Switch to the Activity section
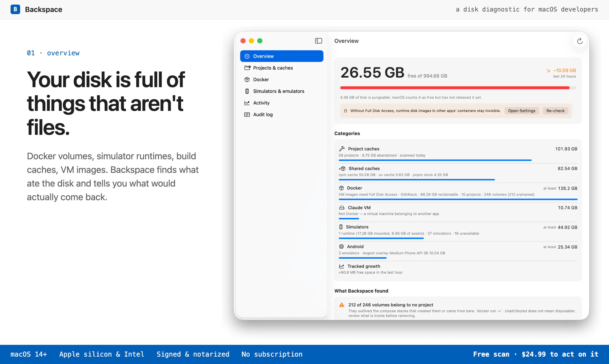The height and width of the screenshot is (364, 609). click(x=282, y=103)
